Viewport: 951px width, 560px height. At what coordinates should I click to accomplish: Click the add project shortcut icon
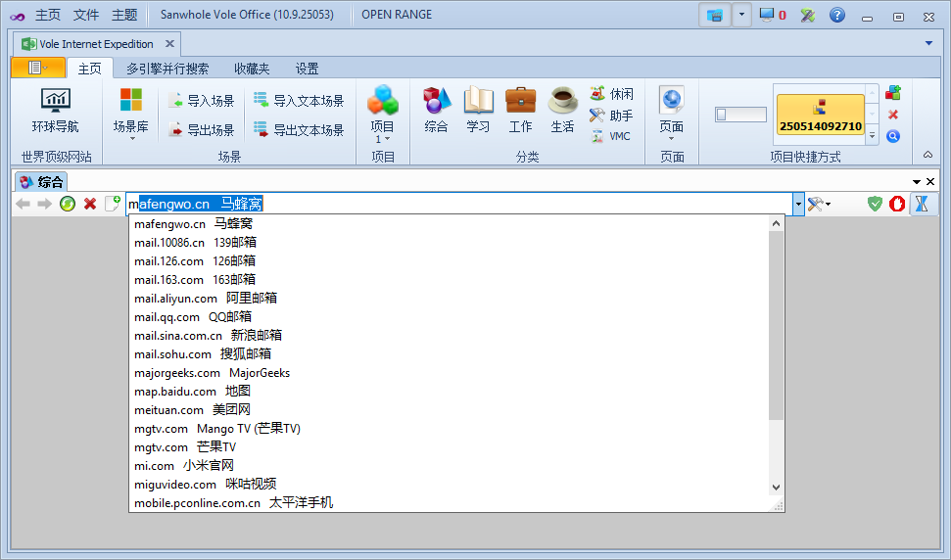(893, 93)
